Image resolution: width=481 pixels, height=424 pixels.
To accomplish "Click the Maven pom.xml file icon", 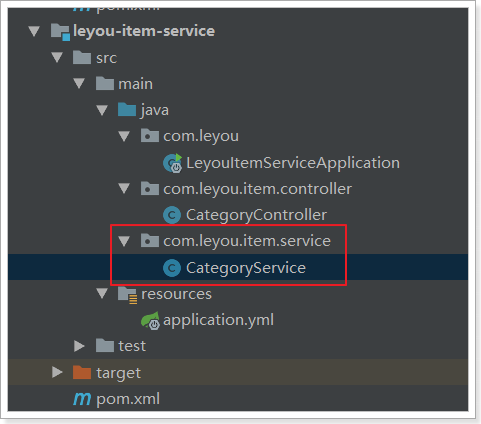I will (82, 399).
